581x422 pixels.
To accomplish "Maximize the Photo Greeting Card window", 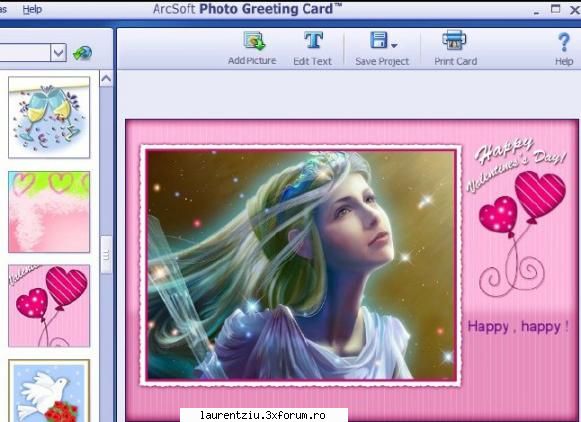I will pyautogui.click(x=555, y=9).
